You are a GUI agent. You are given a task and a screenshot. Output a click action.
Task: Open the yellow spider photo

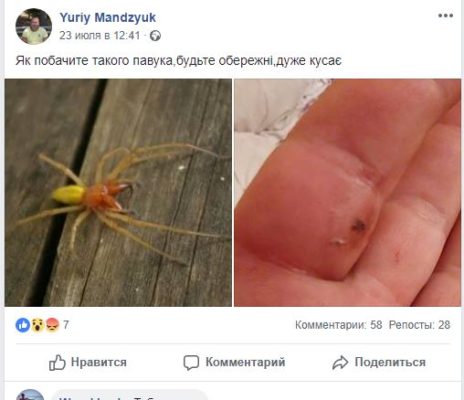[x=118, y=193]
